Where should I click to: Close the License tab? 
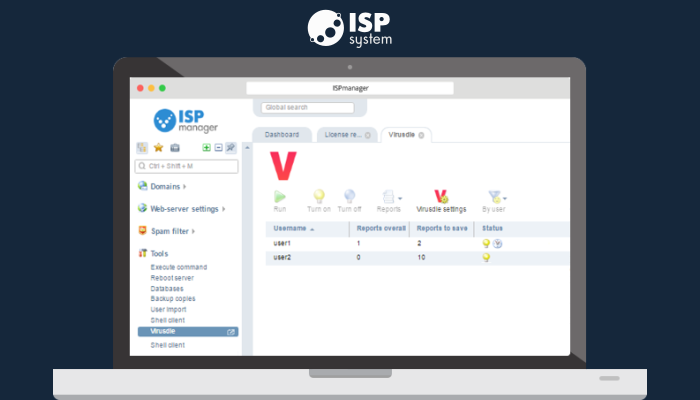pyautogui.click(x=367, y=135)
